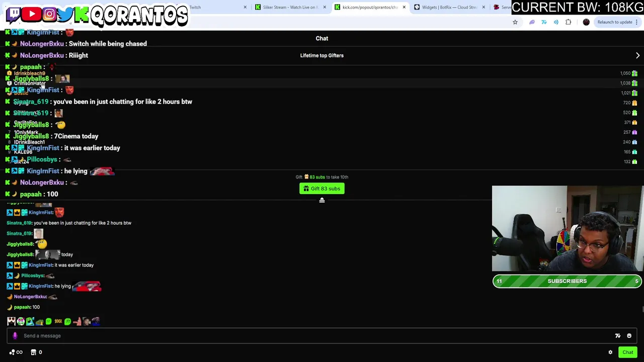Switch to Widgets BotRix tab

point(449,8)
